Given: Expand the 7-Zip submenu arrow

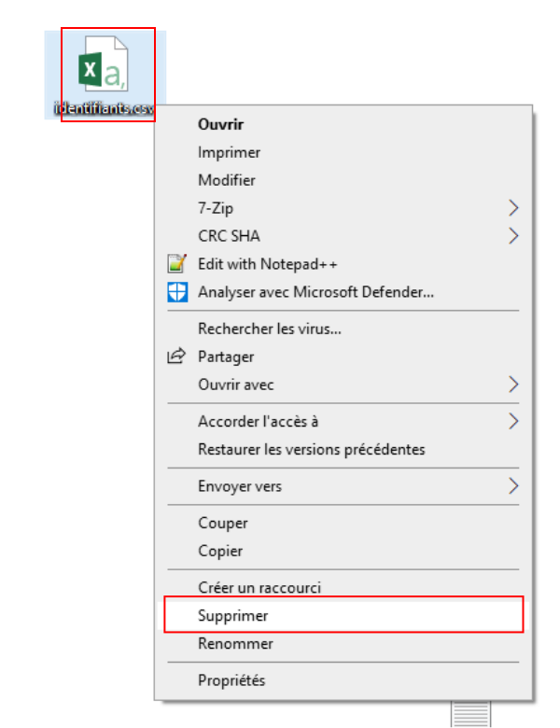Looking at the screenshot, I should tap(513, 208).
